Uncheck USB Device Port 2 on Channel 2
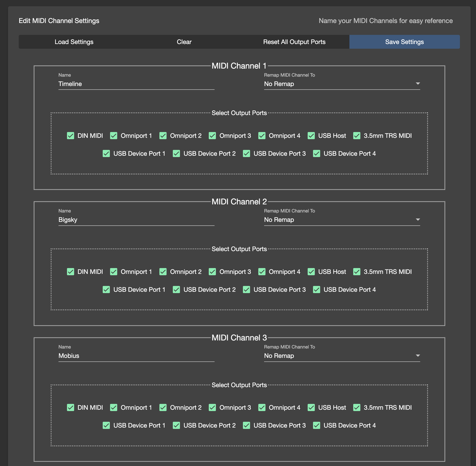 click(x=176, y=290)
